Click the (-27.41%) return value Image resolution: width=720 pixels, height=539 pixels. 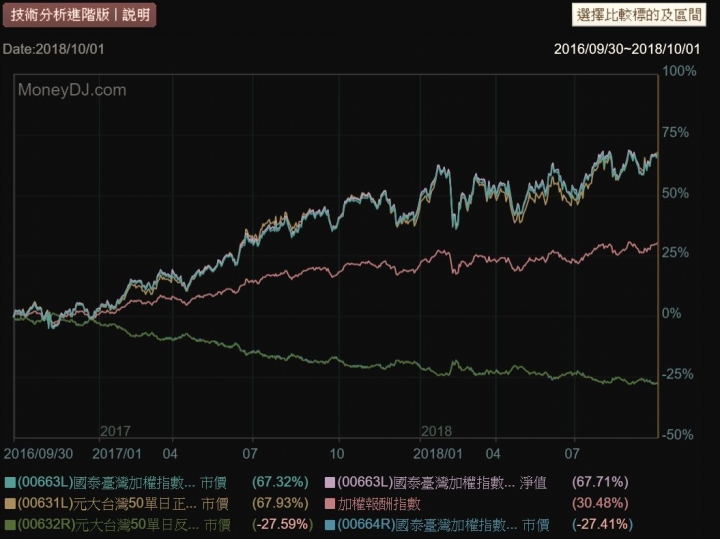[x=602, y=524]
